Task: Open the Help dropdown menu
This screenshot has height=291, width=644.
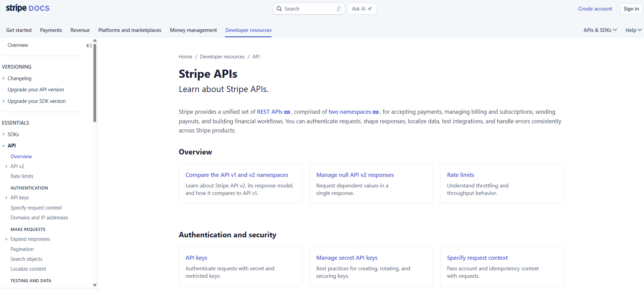Action: tap(633, 30)
